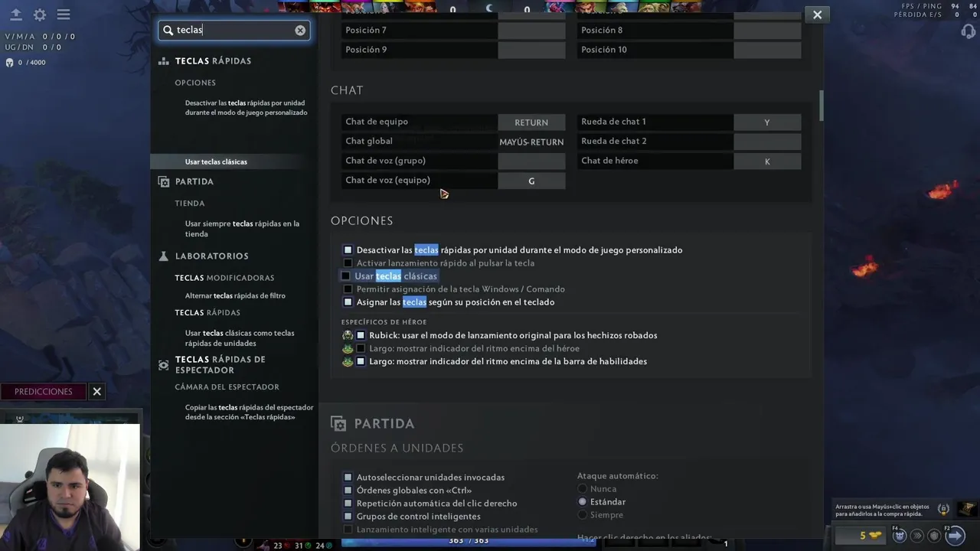The image size is (980, 551).
Task: Select 'Usar siempre teclas rápidas en la tienda' result
Action: pos(242,229)
